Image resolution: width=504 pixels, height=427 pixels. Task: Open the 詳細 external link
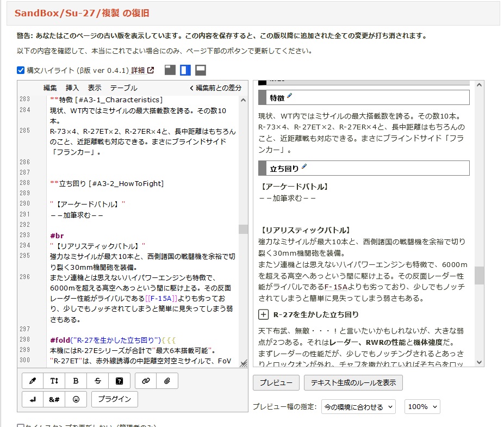pos(142,70)
